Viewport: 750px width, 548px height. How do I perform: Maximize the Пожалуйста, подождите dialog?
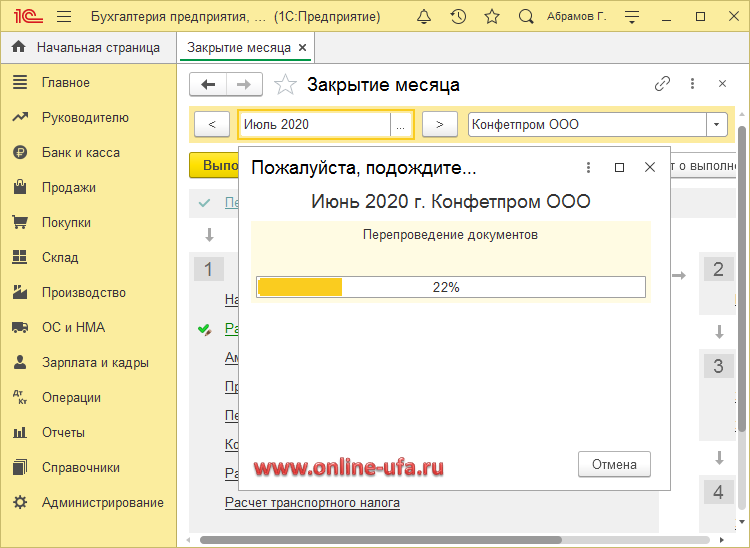tap(619, 167)
